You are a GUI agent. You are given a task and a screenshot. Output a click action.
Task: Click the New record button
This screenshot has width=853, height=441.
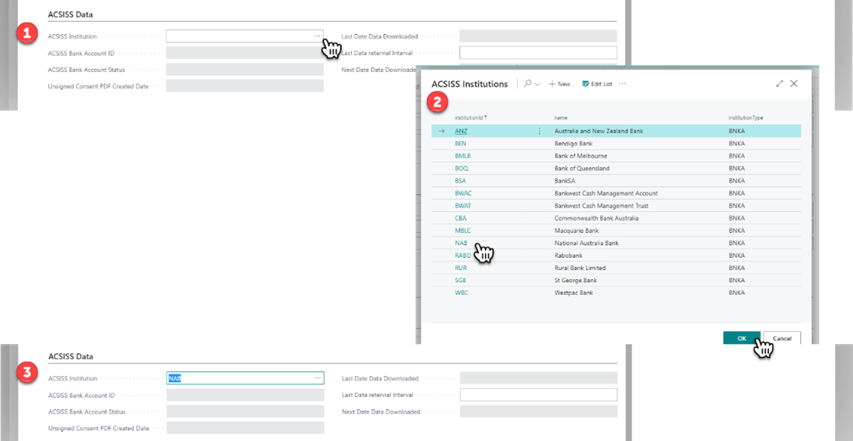tap(560, 84)
